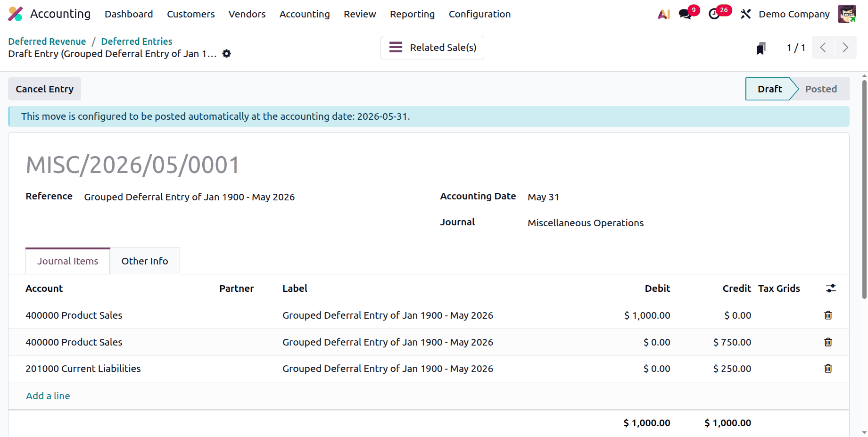
Task: Open the AI assistant icon
Action: coord(664,14)
